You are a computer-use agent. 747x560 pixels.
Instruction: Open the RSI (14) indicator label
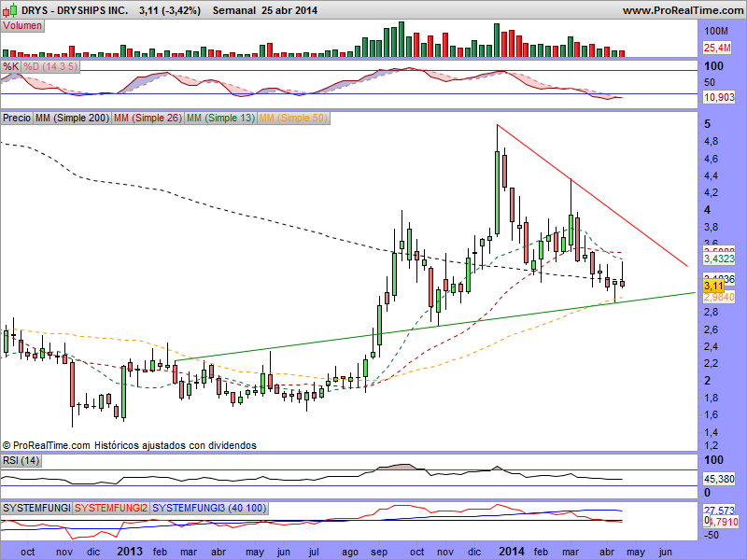21,460
